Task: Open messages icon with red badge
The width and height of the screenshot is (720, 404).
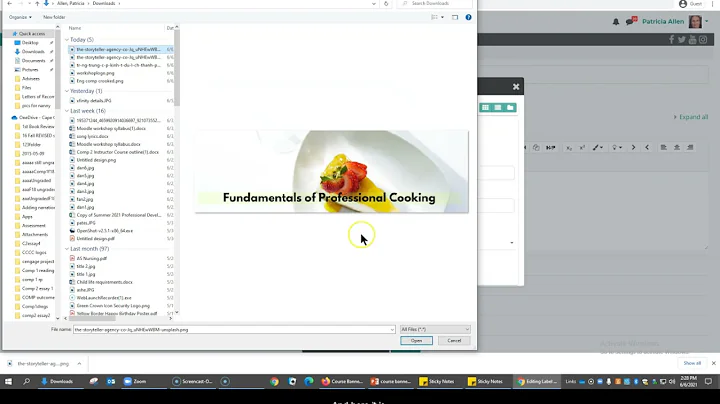Action: [x=631, y=21]
